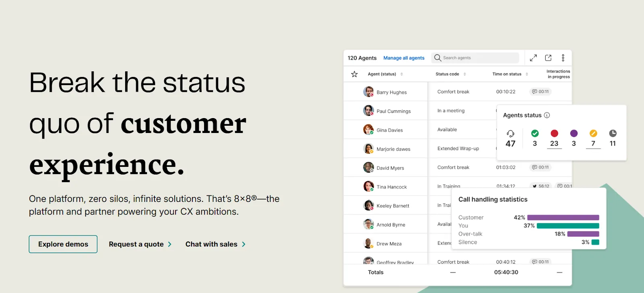
Task: Click Tina Hancock agent name
Action: coord(392,187)
